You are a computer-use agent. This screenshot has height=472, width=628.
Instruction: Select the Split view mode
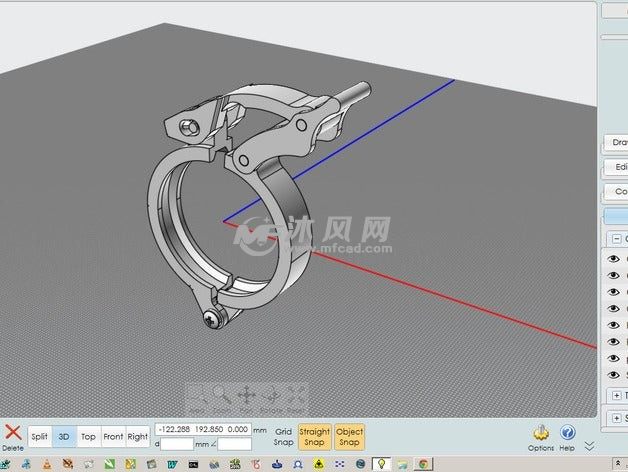point(40,437)
